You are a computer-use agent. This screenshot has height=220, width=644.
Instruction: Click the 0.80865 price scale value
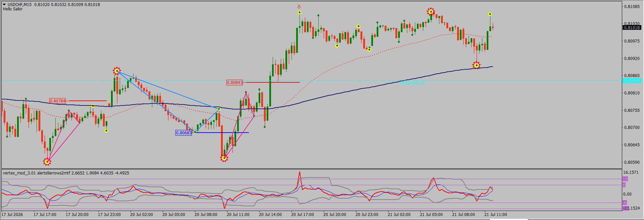tap(632, 76)
